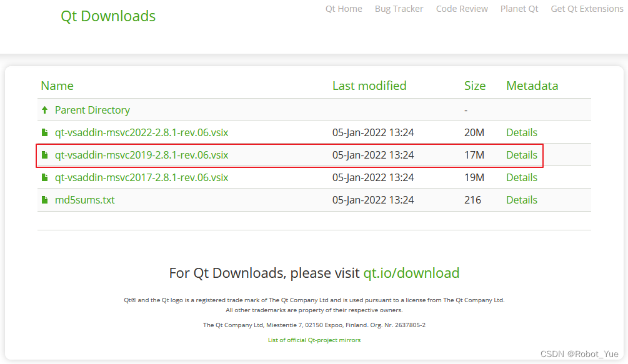The image size is (628, 364).
Task: Select the md5sums.txt row modified date
Action: (373, 200)
